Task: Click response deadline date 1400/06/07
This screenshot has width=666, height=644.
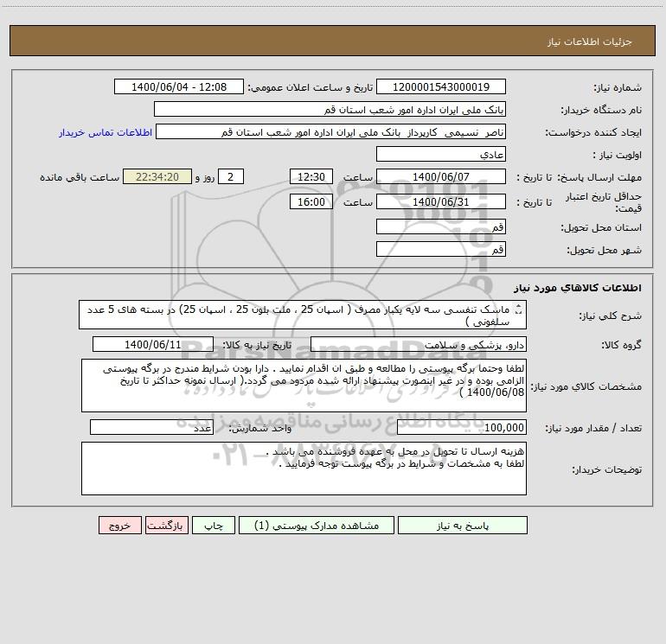Action: 441,176
